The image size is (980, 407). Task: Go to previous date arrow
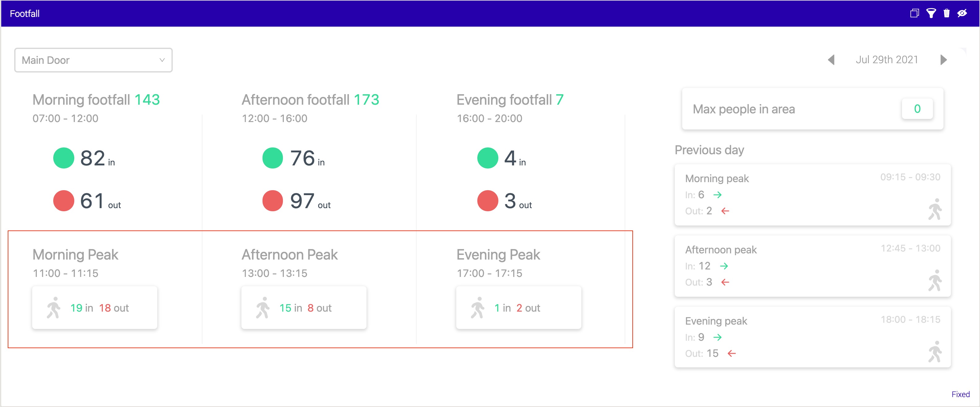[x=831, y=60]
